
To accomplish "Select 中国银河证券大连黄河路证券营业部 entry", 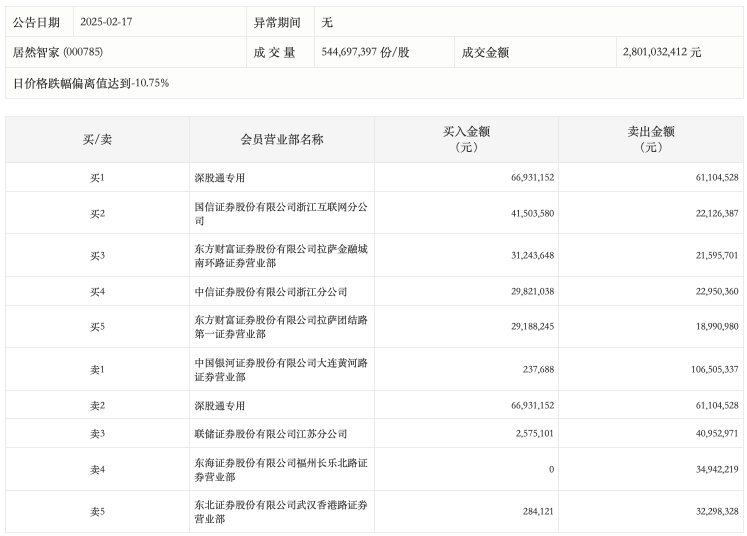I will 281,370.
